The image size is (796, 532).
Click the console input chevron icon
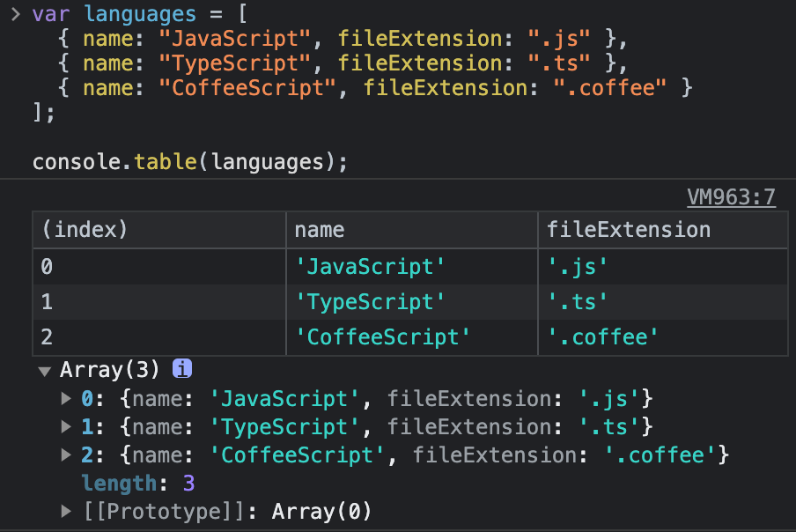(15, 14)
